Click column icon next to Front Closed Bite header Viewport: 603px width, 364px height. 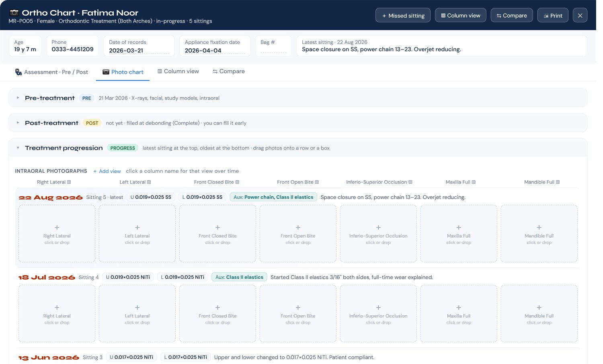tap(237, 182)
